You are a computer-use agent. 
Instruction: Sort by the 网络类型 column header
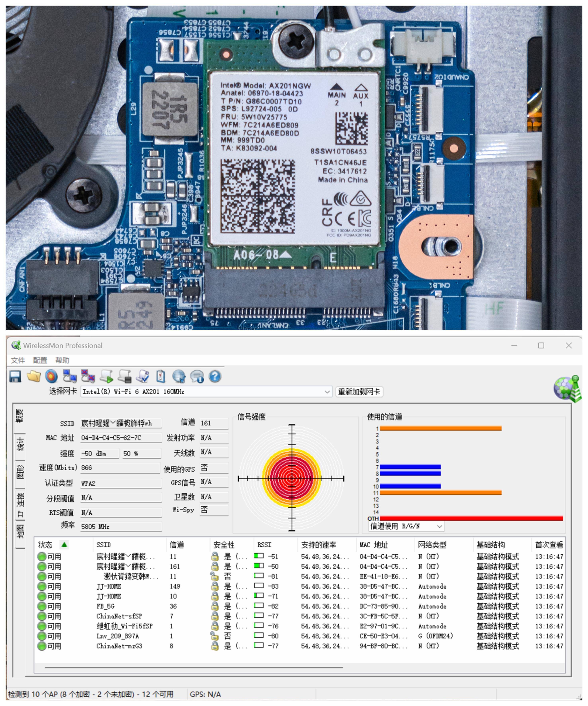point(444,545)
